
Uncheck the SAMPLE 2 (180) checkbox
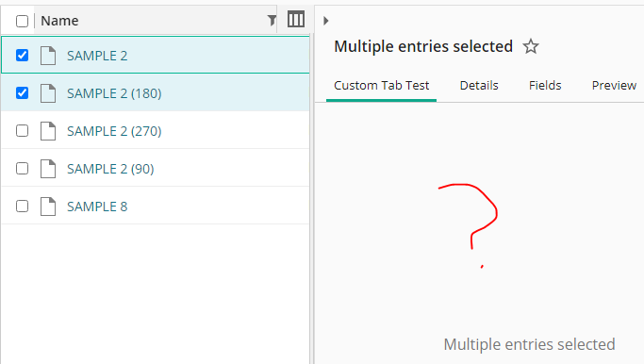click(23, 92)
